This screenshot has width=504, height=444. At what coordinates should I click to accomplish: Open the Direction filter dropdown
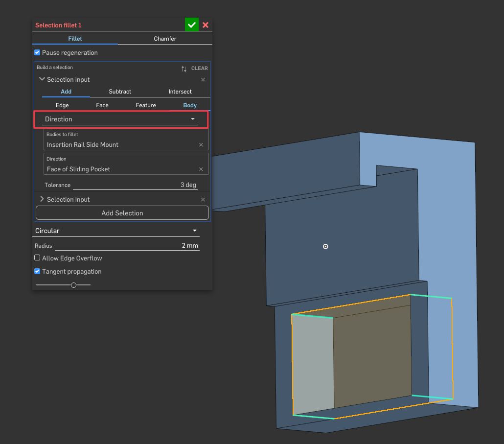pyautogui.click(x=120, y=119)
